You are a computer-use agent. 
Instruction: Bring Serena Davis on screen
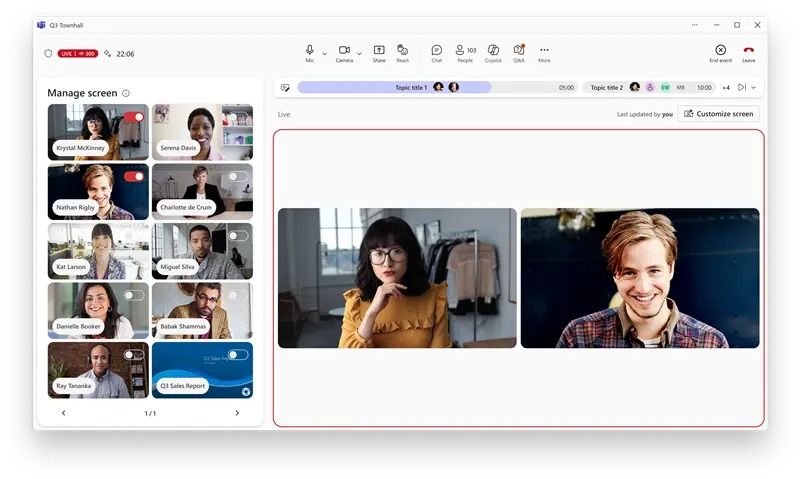238,117
